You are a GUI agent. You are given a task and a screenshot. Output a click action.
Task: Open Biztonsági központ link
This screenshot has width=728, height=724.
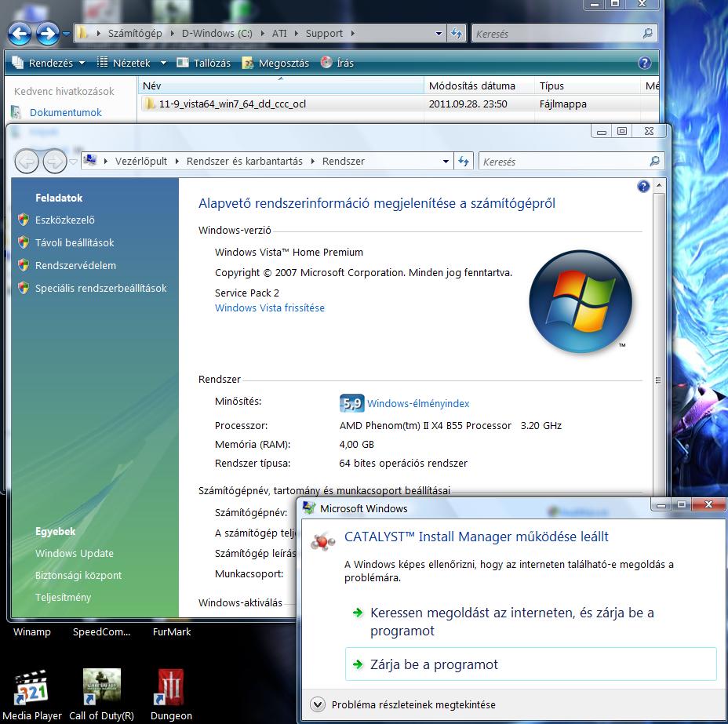pyautogui.click(x=78, y=576)
